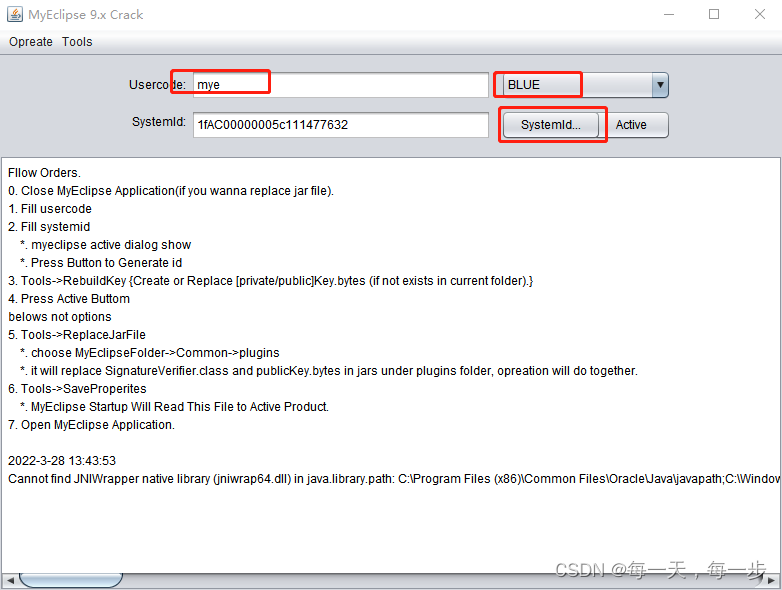The height and width of the screenshot is (590, 782).
Task: Click the Usercode input field
Action: pyautogui.click(x=341, y=85)
